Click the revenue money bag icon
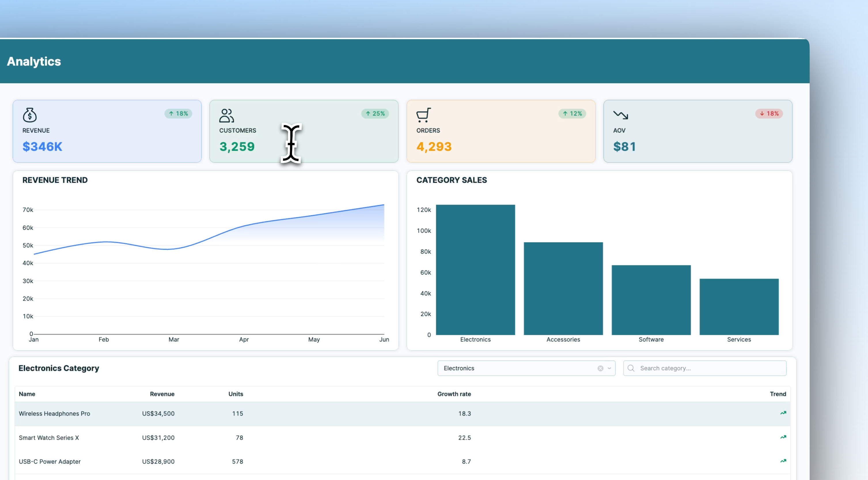Screen dimensions: 868x480 (30, 115)
